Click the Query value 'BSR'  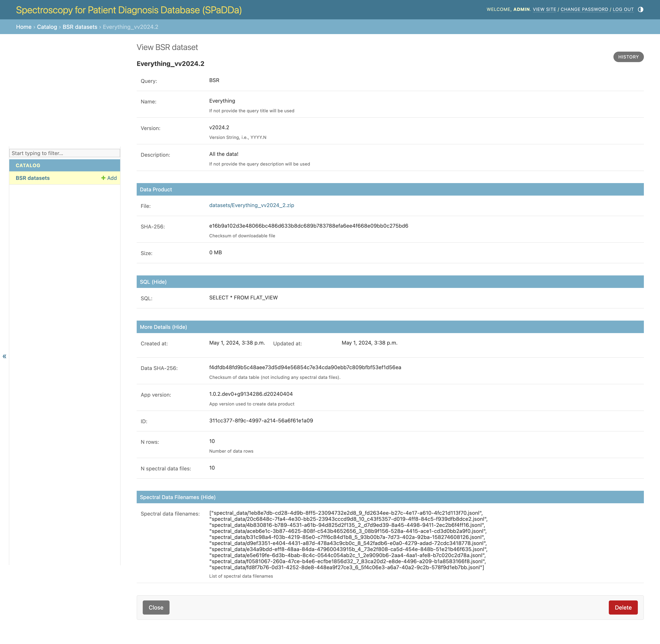click(x=214, y=80)
